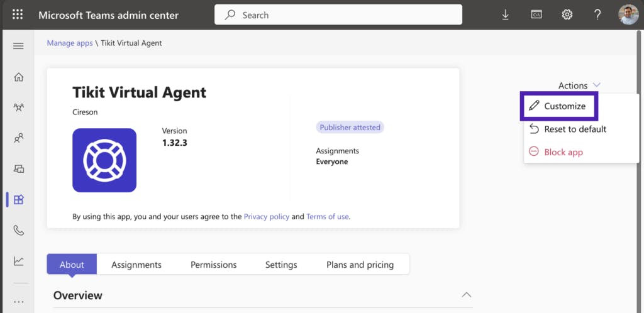Image resolution: width=644 pixels, height=313 pixels.
Task: Collapse the Overview section chevron
Action: (x=466, y=295)
